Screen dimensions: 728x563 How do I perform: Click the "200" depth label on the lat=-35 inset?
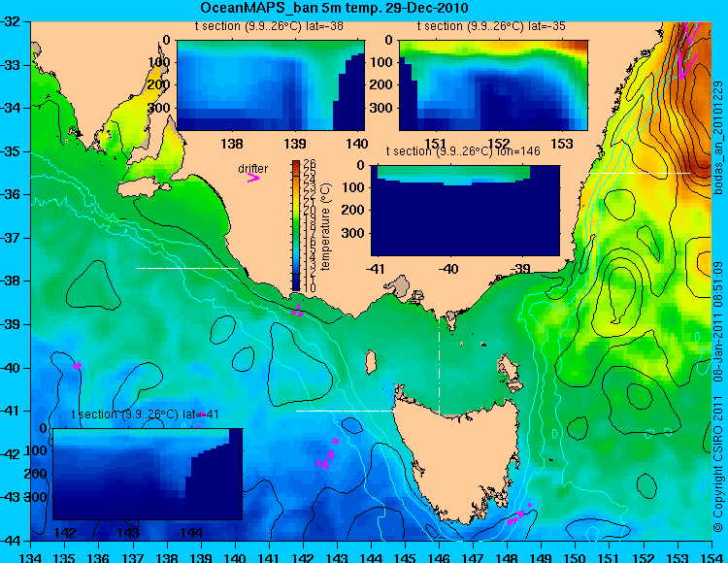[383, 84]
